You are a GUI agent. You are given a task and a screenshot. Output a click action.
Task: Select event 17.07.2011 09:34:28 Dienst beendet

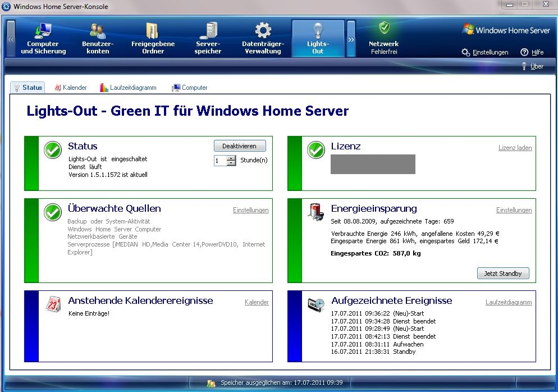pos(383,321)
